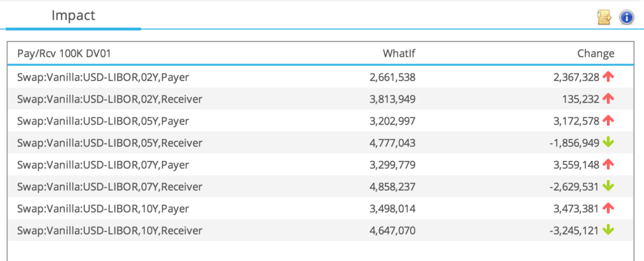Click red up arrow for 10Y Payer
Screen dimensions: 644x261
coord(608,209)
